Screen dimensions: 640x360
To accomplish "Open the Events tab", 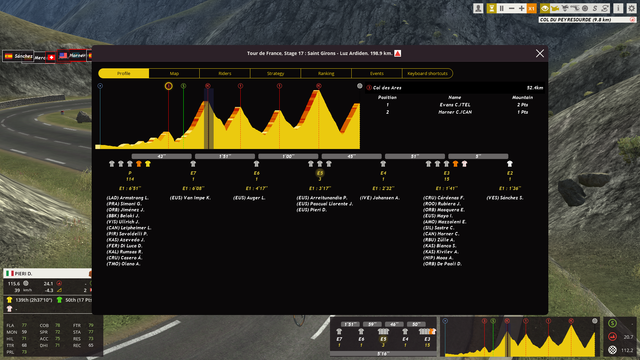I will [377, 73].
